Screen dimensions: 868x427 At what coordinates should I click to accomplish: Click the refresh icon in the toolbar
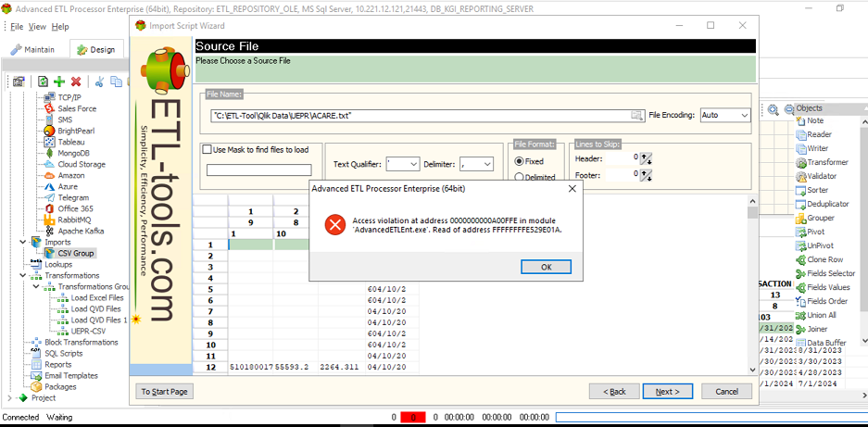(43, 82)
